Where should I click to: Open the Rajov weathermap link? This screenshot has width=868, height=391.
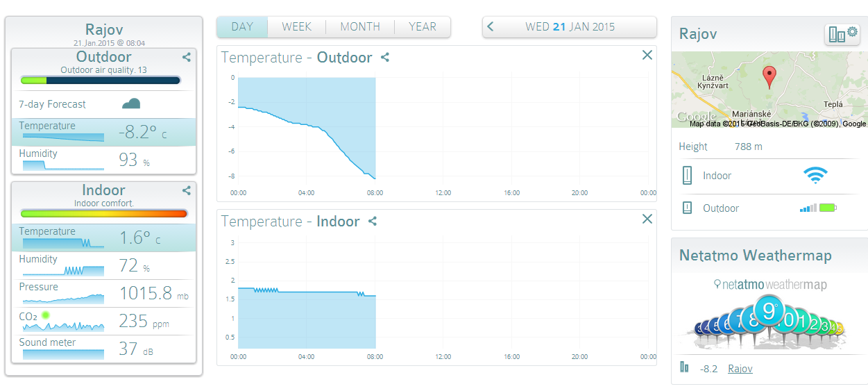(740, 369)
